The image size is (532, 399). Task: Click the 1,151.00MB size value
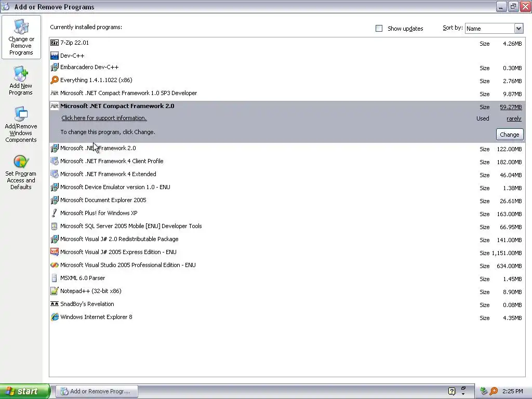(507, 253)
